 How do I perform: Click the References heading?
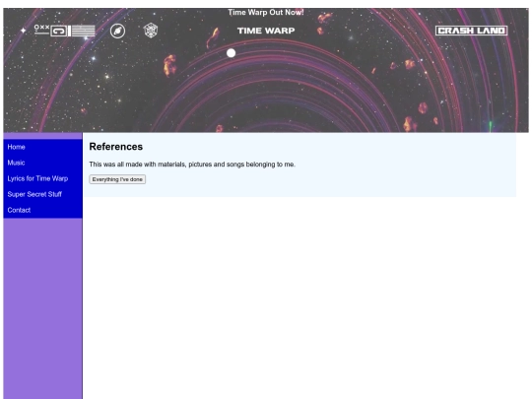point(116,147)
